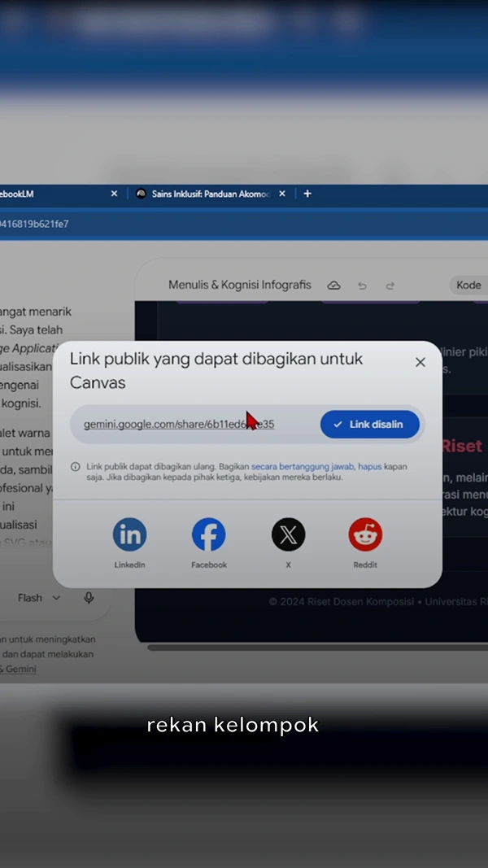Undo the last Canvas change
Screen dimensions: 488x868
click(363, 286)
